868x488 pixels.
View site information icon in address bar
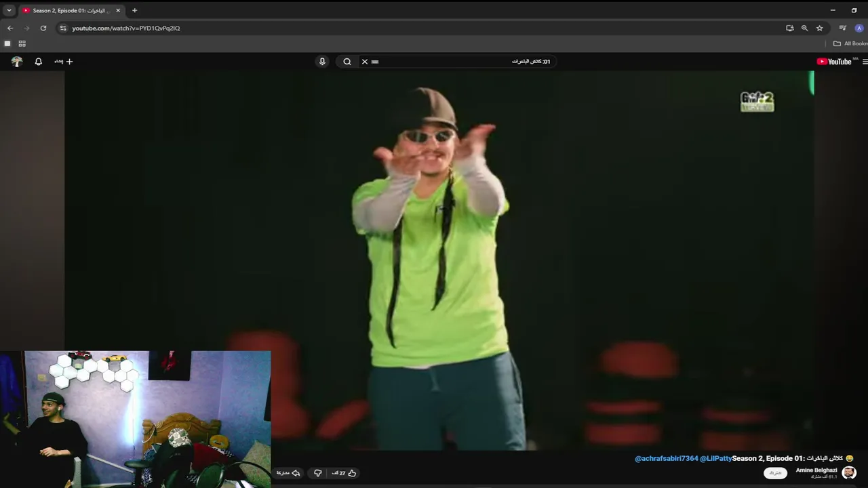[x=63, y=28]
